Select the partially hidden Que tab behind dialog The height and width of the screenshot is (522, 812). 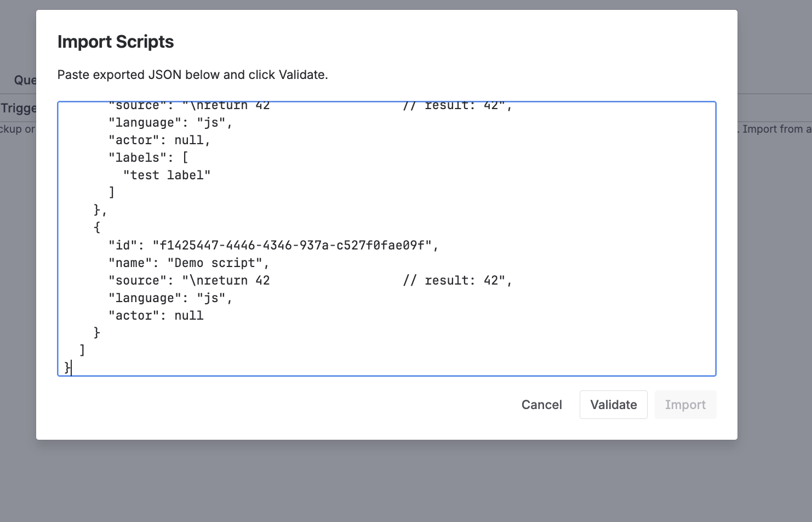(x=25, y=80)
